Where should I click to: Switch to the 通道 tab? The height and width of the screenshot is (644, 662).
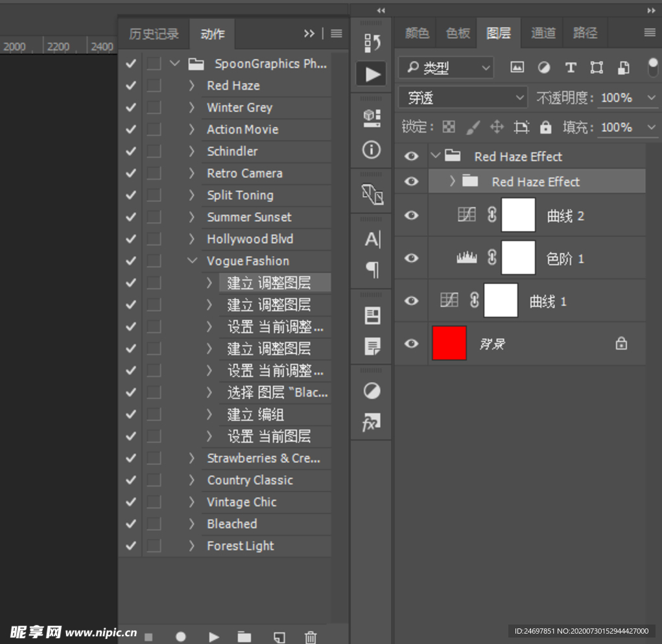pos(543,33)
